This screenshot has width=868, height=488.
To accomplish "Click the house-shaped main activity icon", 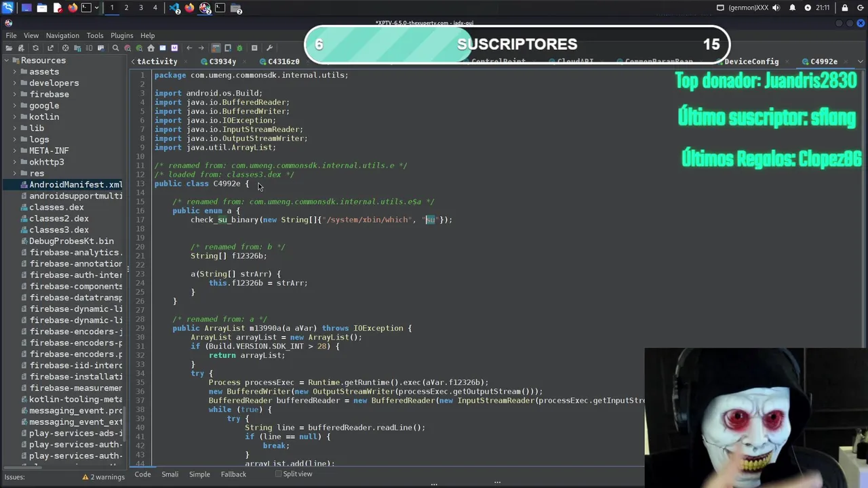I will tap(151, 47).
